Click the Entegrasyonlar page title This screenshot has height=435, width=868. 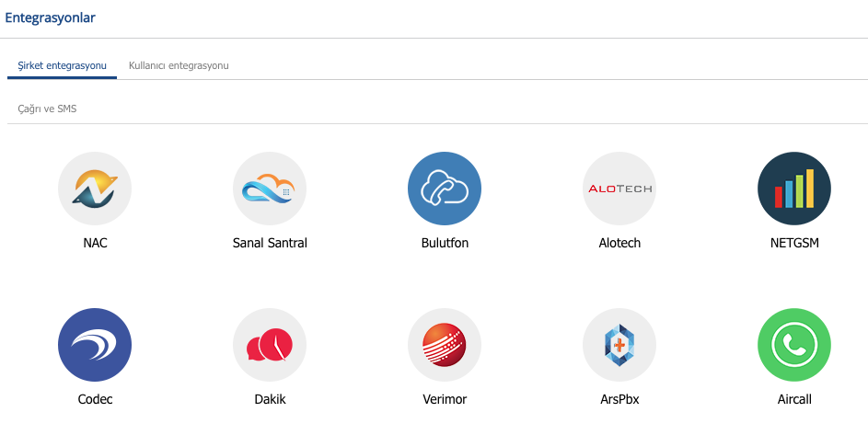50,17
